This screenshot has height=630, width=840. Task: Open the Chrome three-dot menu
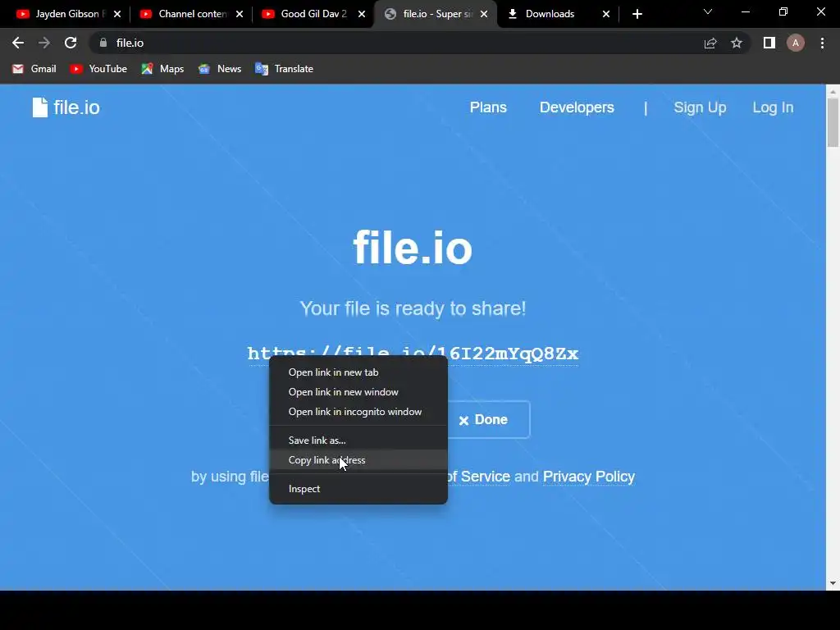coord(822,43)
